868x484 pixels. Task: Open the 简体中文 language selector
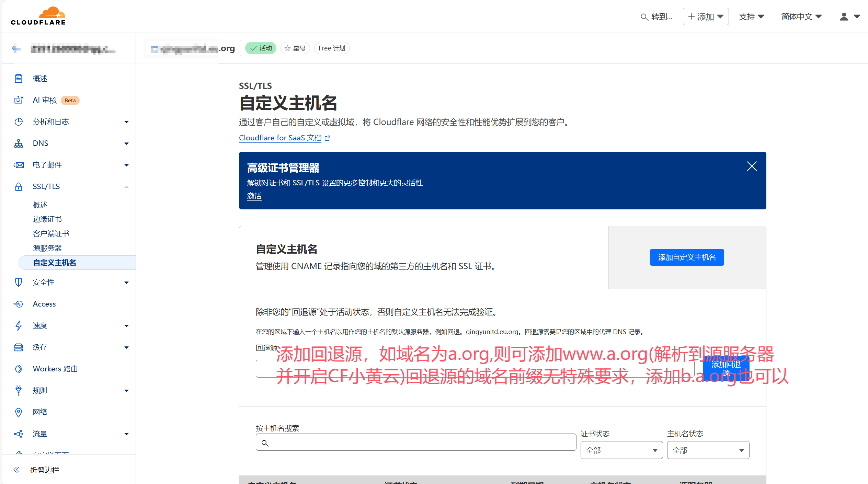pyautogui.click(x=801, y=16)
